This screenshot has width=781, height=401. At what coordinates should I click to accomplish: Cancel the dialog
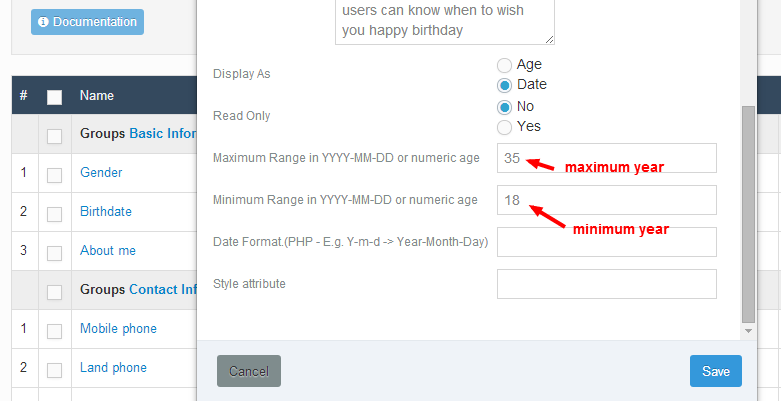(249, 371)
